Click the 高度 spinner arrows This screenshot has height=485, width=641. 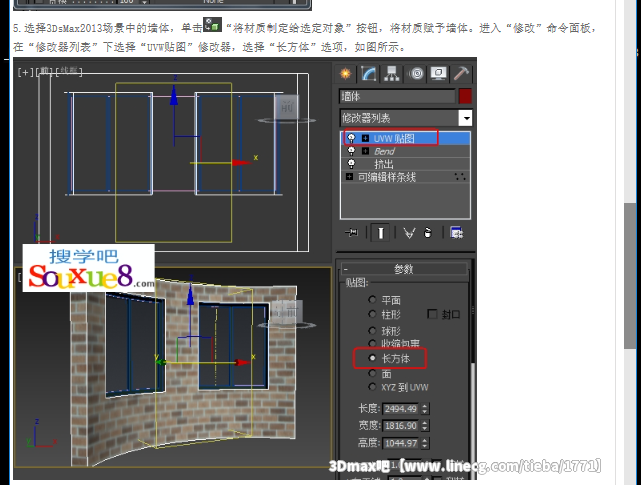[425, 443]
